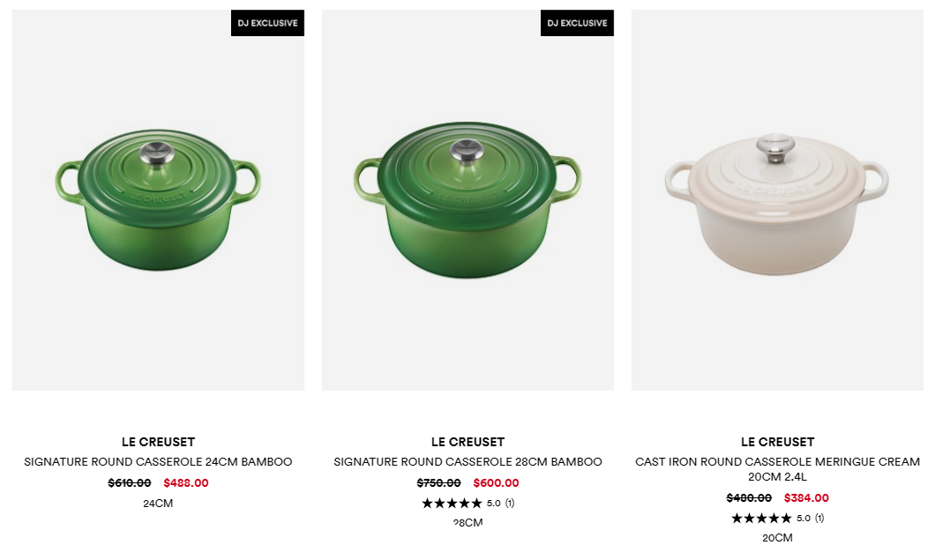This screenshot has height=560, width=935.
Task: Open Signature Round Casserole 24cm Bamboo title link
Action: (158, 461)
